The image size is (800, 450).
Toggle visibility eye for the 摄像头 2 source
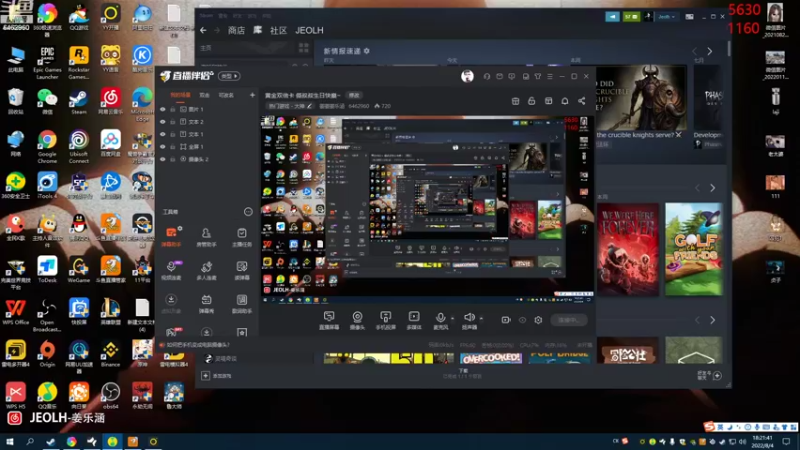tap(163, 159)
